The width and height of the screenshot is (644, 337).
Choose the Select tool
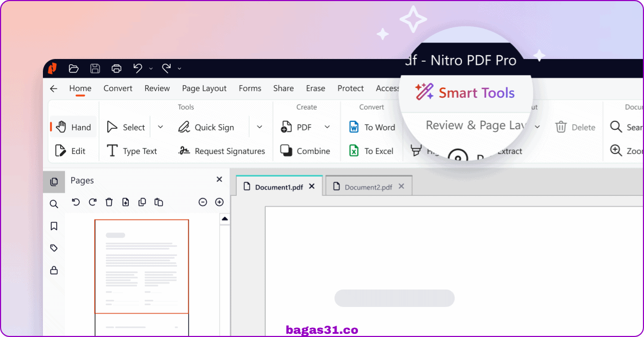[x=126, y=127]
